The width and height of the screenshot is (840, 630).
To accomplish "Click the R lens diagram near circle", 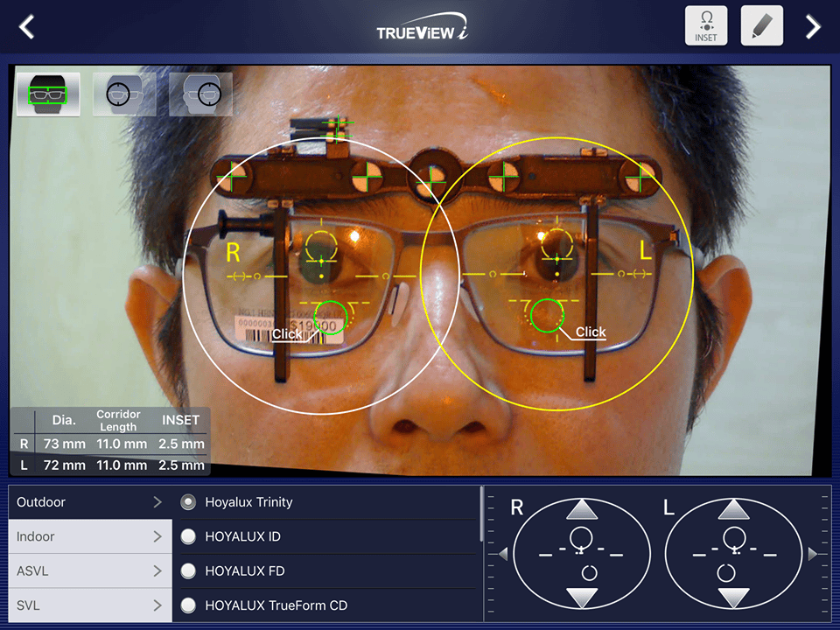I will click(x=589, y=572).
